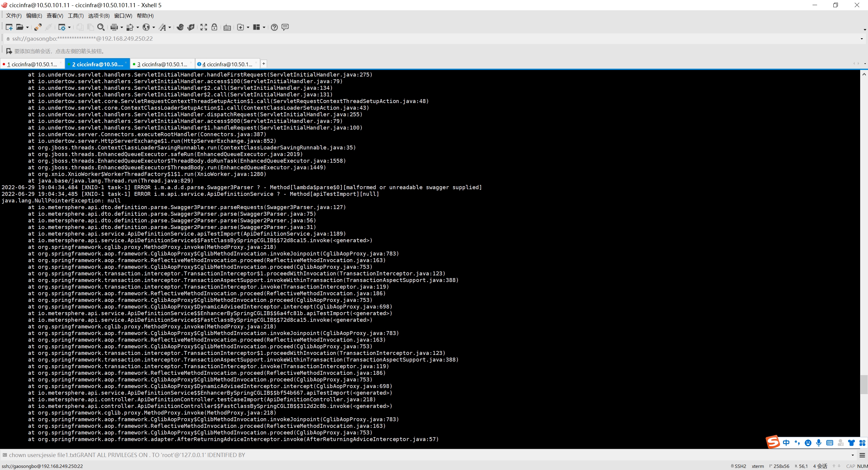Open 工具(T) menu
The image size is (868, 470).
point(75,16)
